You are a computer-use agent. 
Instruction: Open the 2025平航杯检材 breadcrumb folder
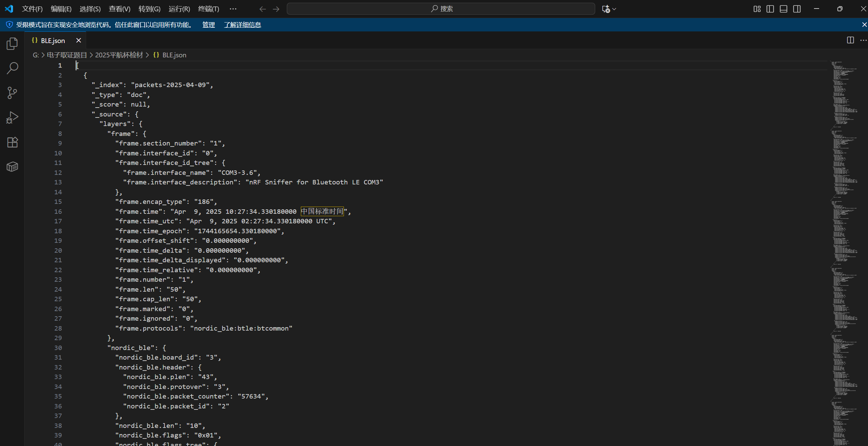pyautogui.click(x=119, y=55)
